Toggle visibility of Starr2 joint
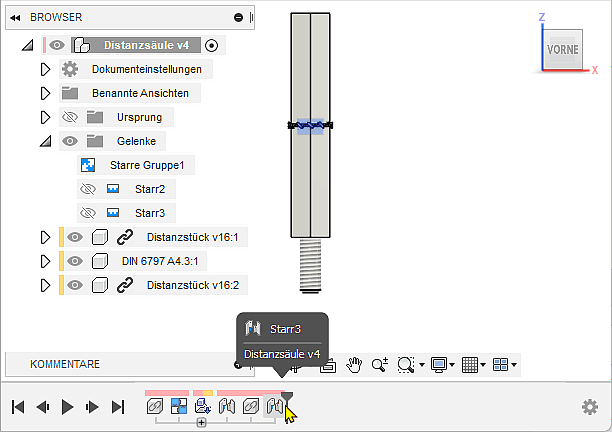The height and width of the screenshot is (432, 612). click(x=87, y=189)
